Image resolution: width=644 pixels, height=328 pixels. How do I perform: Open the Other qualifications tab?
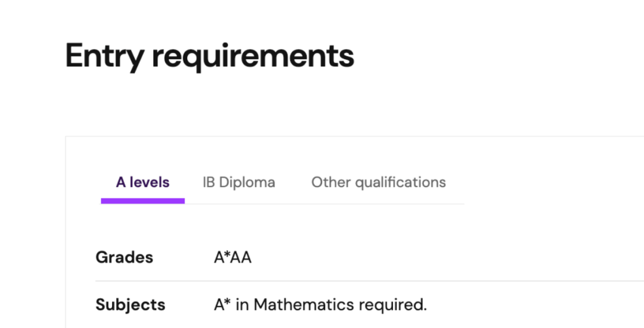click(378, 182)
